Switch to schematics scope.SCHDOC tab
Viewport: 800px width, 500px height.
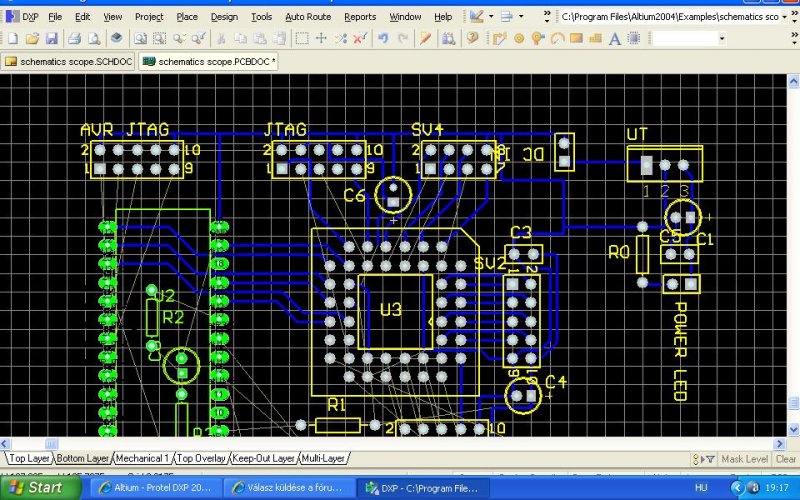(68, 62)
